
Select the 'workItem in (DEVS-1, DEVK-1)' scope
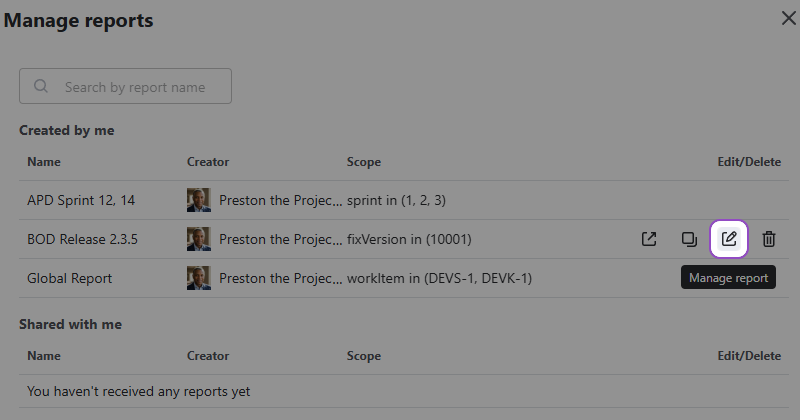coord(440,278)
